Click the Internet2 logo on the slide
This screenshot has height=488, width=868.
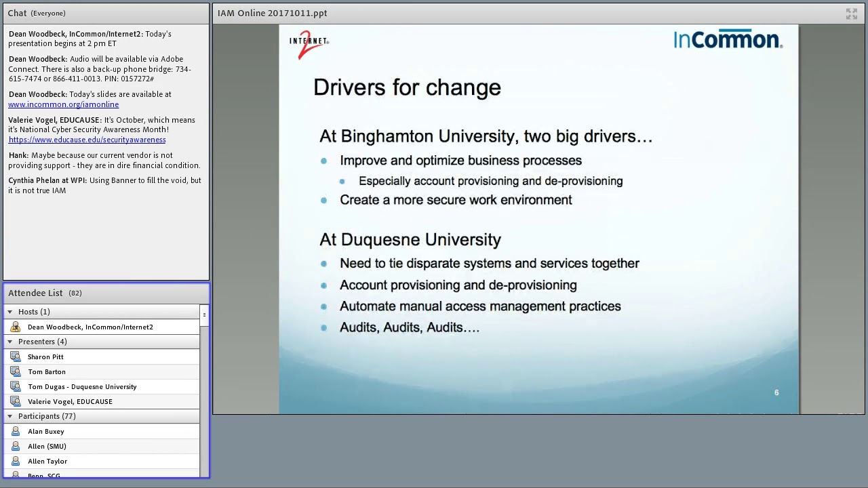309,44
